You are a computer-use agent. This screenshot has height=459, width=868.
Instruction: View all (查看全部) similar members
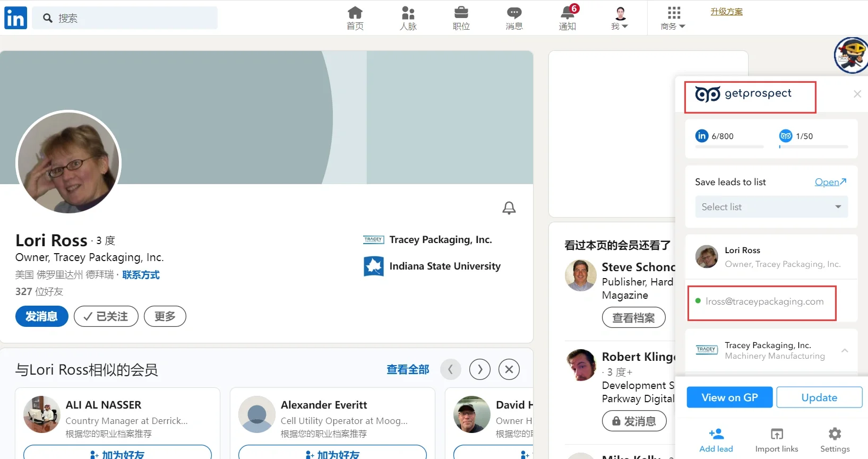tap(408, 369)
